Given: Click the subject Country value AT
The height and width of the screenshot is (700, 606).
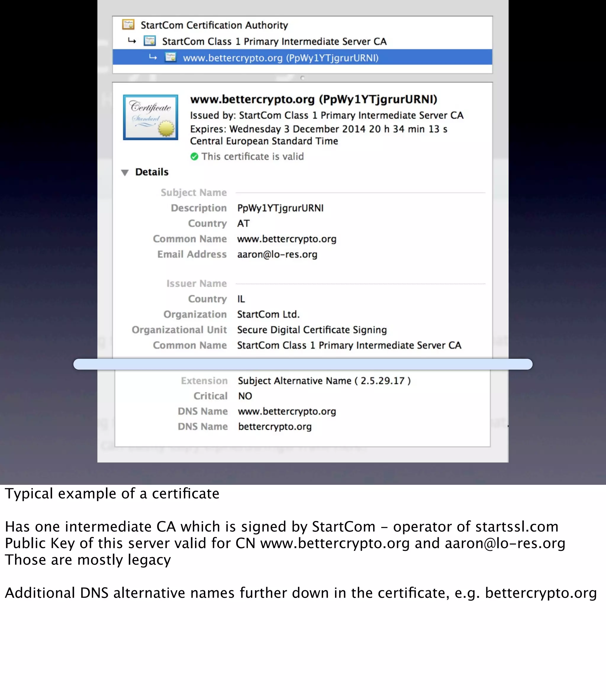Looking at the screenshot, I should point(244,223).
